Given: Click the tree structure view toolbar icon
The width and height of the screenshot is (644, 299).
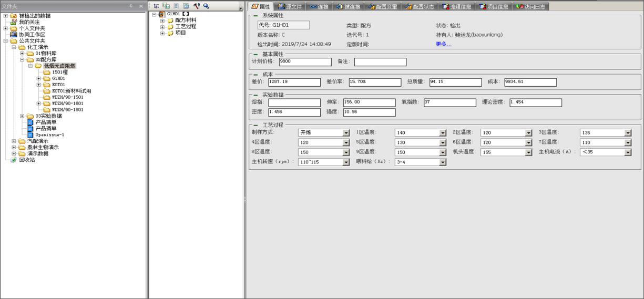Looking at the screenshot, I should point(156,6).
